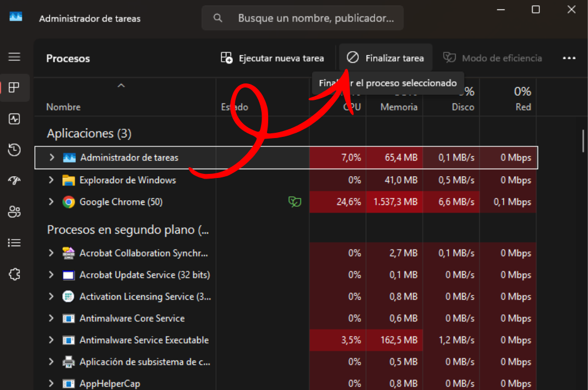Expand the Antimalware Service Executable entry
The image size is (588, 390).
pos(51,339)
